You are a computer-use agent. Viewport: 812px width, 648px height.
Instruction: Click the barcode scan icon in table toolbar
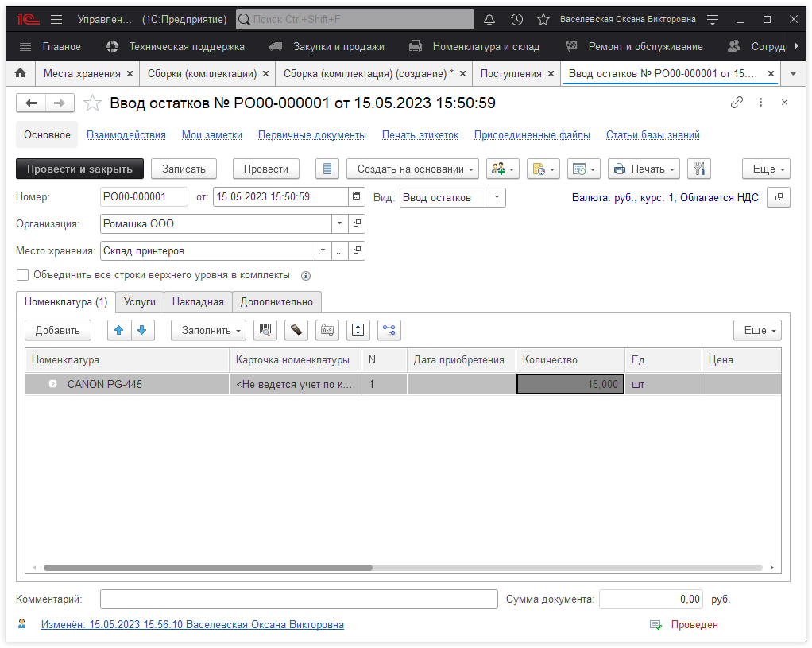[x=265, y=330]
